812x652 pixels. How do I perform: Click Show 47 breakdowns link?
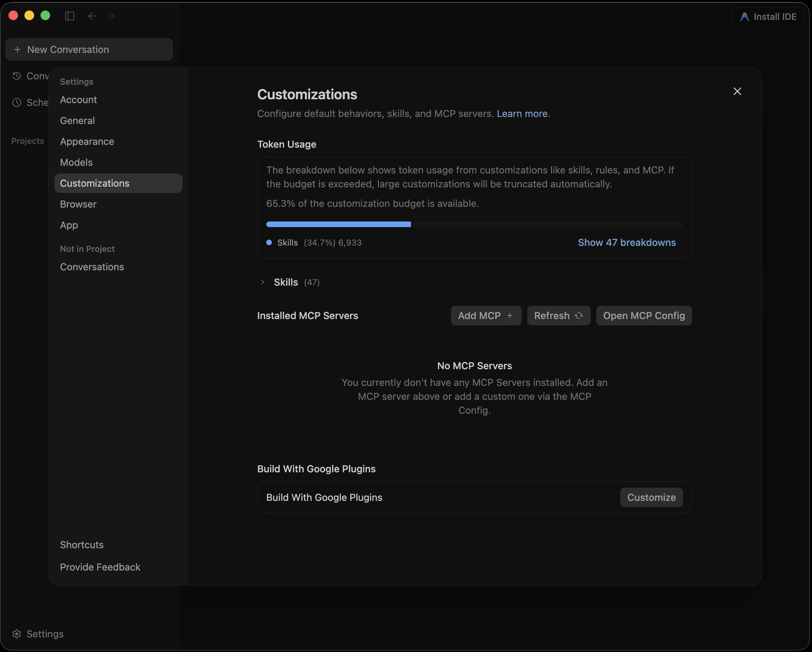[627, 242]
